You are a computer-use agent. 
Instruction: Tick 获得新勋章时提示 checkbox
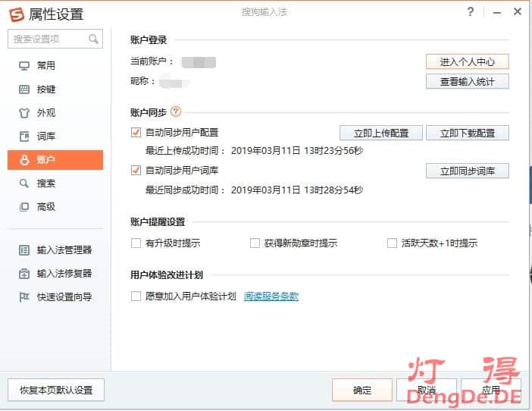(255, 243)
